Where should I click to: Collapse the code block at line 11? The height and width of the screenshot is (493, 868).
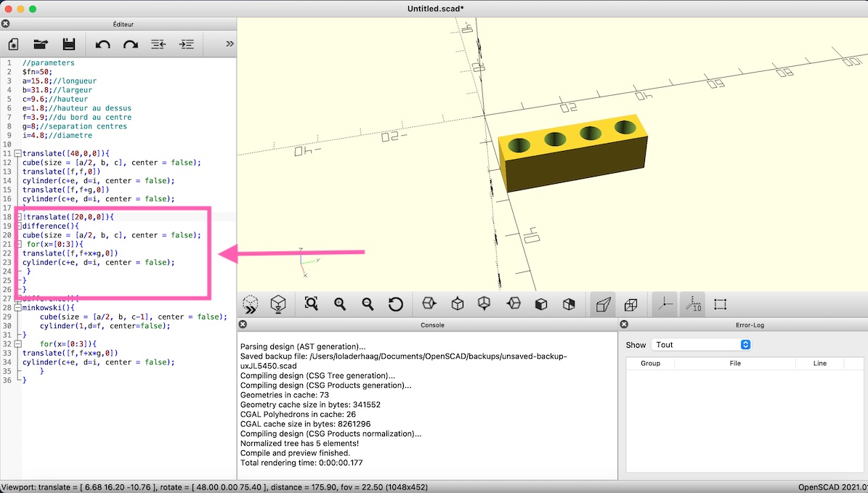tap(17, 153)
